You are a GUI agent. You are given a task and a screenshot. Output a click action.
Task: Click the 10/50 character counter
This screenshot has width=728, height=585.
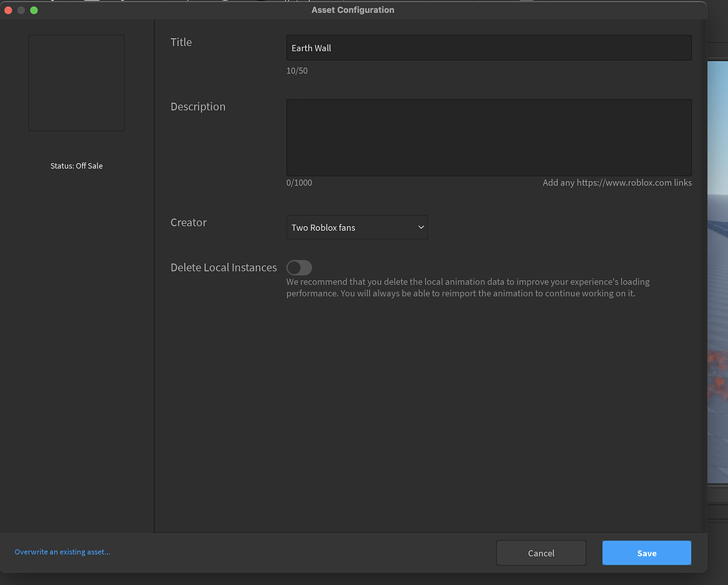tap(297, 70)
